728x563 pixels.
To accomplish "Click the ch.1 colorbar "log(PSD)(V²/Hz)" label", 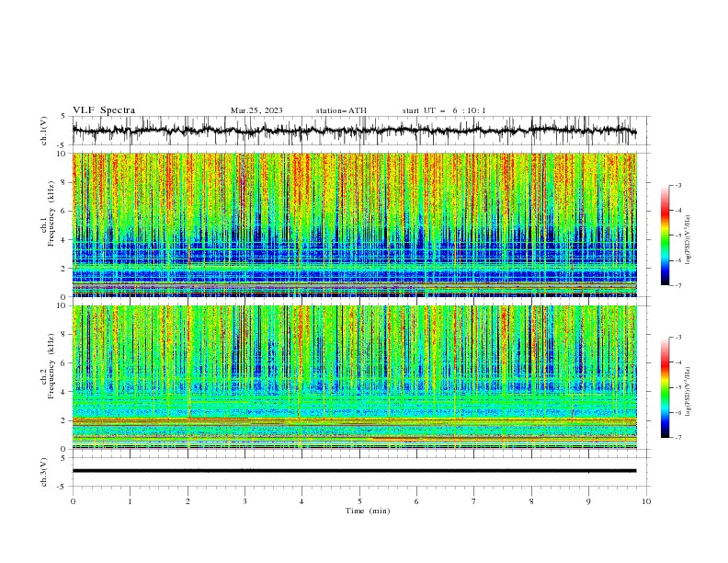I will [688, 240].
